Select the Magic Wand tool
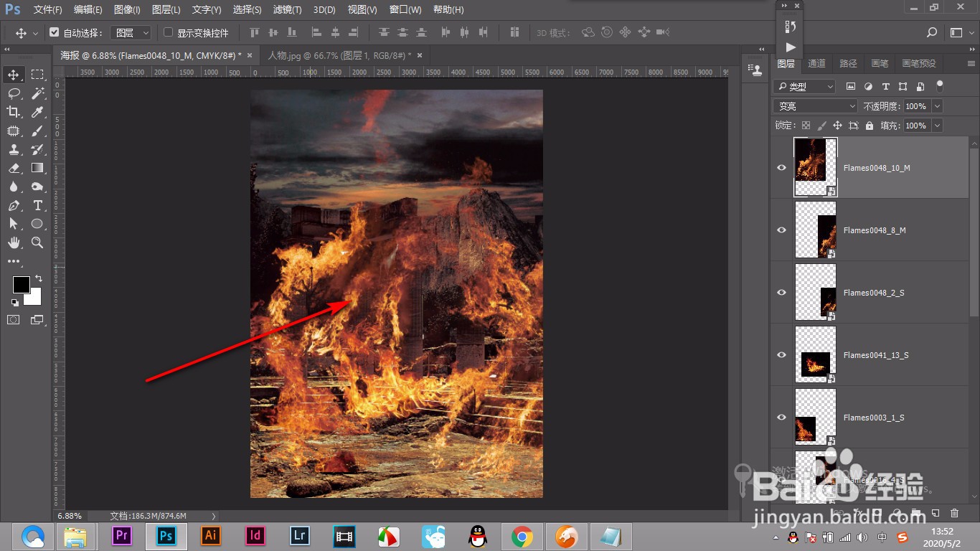Image resolution: width=980 pixels, height=551 pixels. 37,93
